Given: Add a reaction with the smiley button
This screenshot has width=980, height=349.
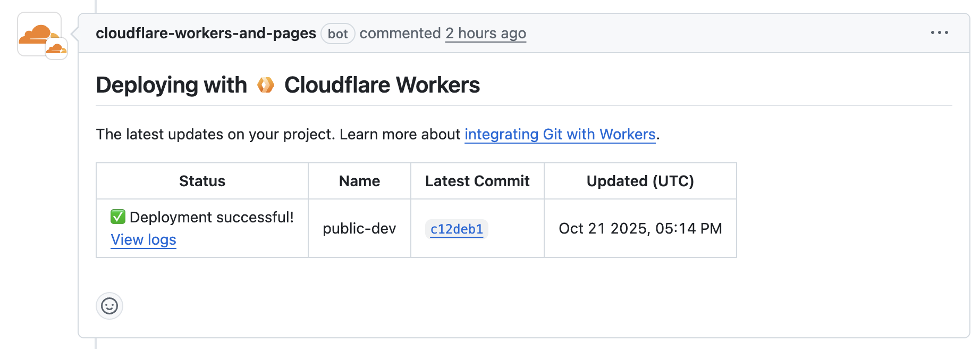Looking at the screenshot, I should [x=109, y=306].
